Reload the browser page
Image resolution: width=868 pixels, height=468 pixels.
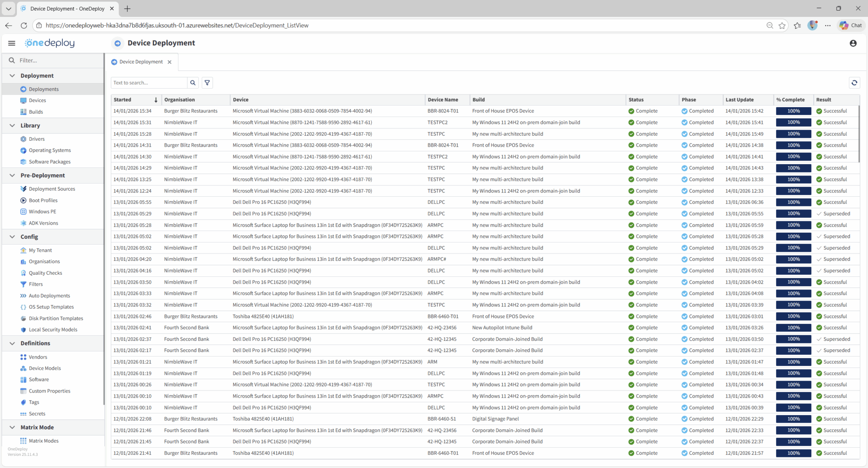pos(24,25)
